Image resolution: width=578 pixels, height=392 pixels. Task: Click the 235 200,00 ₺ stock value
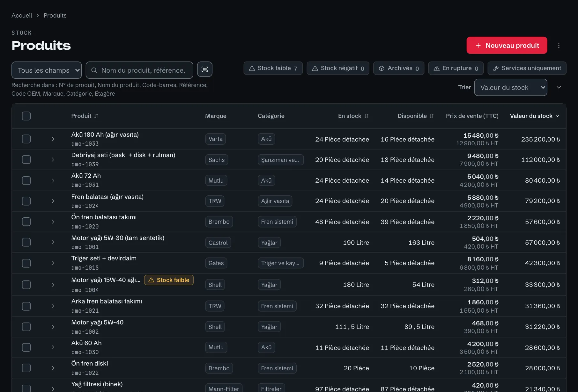(x=540, y=139)
